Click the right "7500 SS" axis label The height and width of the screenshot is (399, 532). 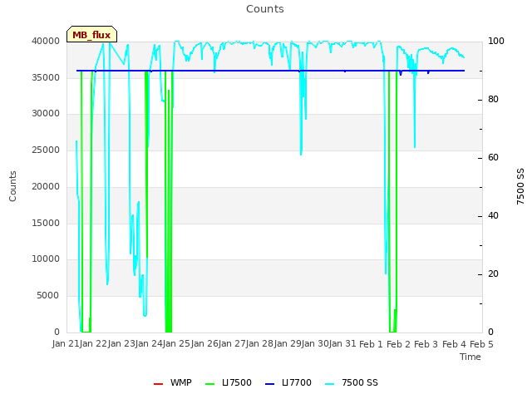pyautogui.click(x=520, y=186)
